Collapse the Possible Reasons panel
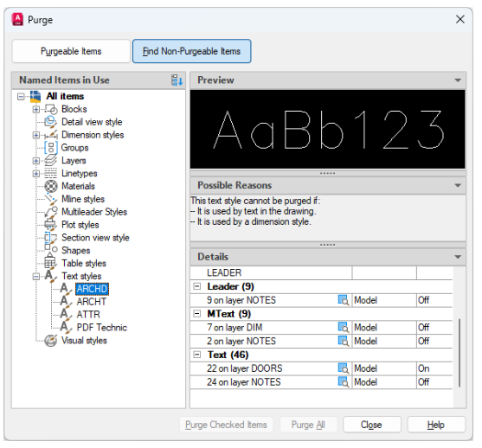Screen dimensions: 482x448 click(x=458, y=186)
